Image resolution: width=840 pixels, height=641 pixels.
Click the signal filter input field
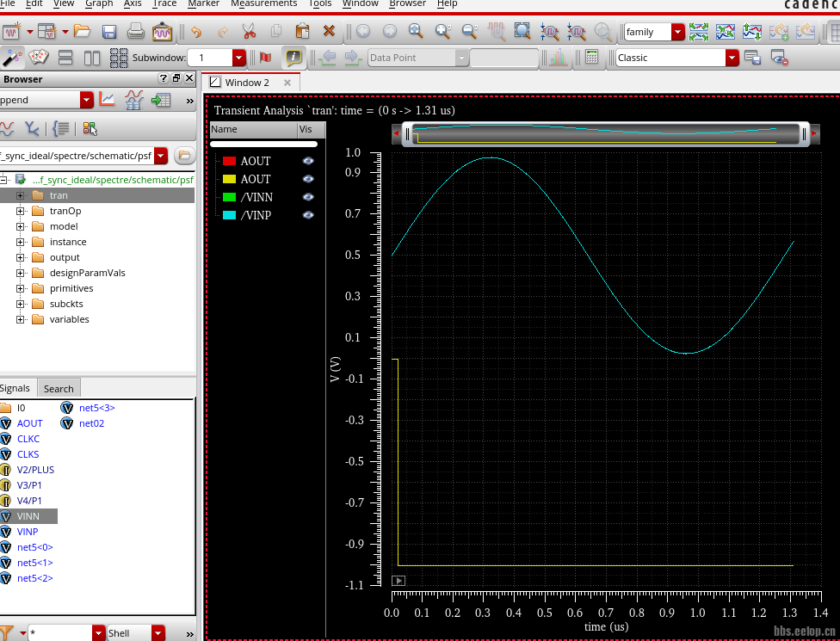click(x=60, y=633)
